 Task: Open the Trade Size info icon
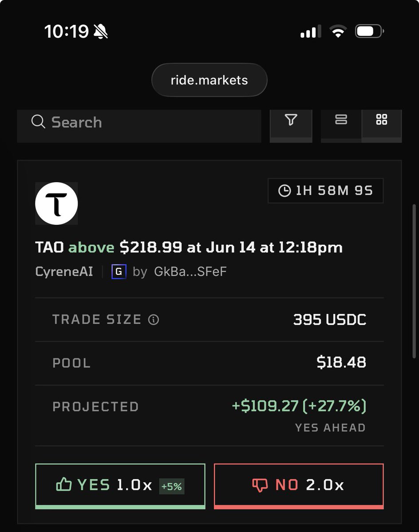point(154,320)
